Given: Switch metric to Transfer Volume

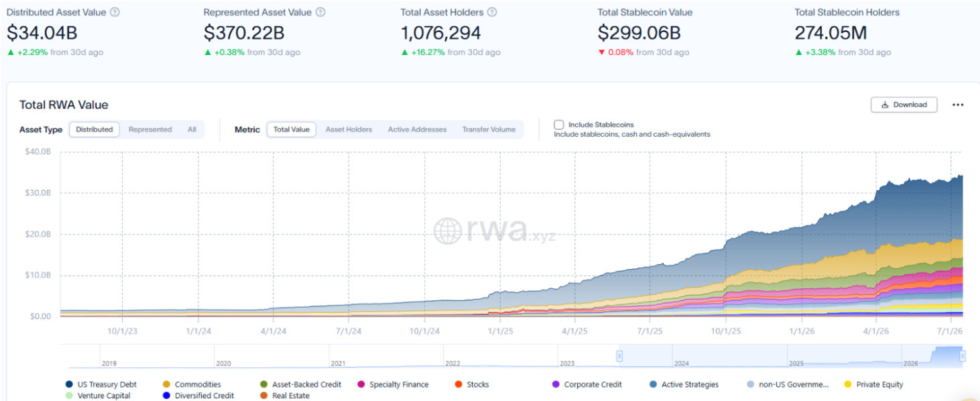Looking at the screenshot, I should point(489,129).
